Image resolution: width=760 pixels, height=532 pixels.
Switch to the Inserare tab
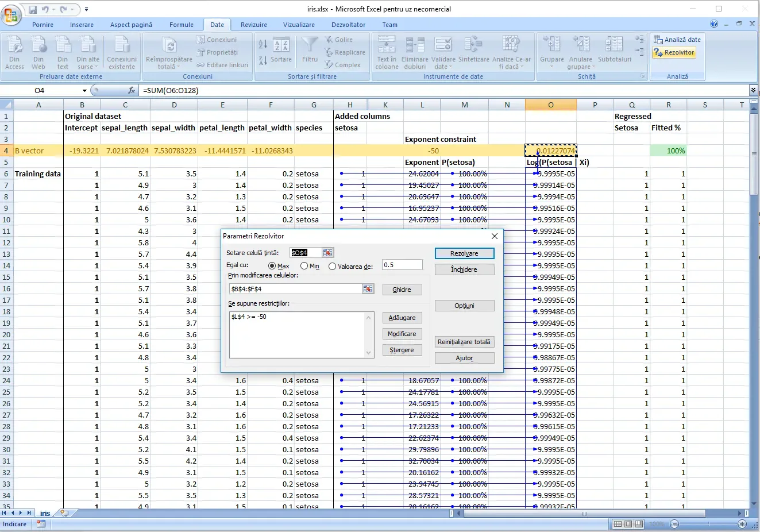click(82, 25)
